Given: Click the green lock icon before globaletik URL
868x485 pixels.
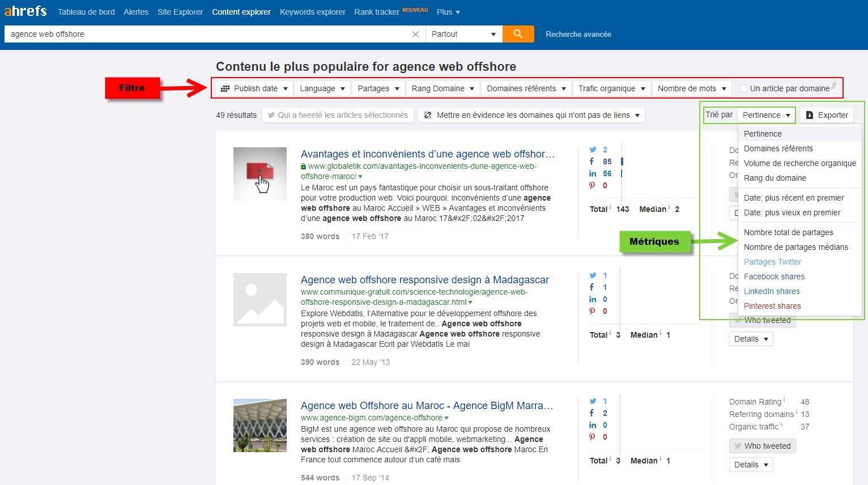Looking at the screenshot, I should tap(304, 167).
